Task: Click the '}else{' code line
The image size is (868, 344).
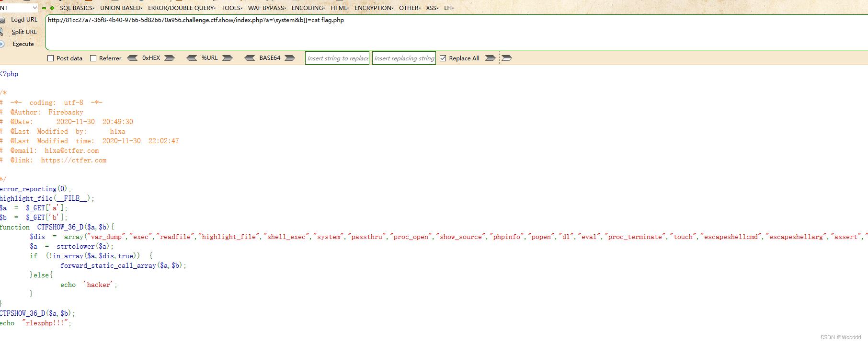Action: (41, 275)
